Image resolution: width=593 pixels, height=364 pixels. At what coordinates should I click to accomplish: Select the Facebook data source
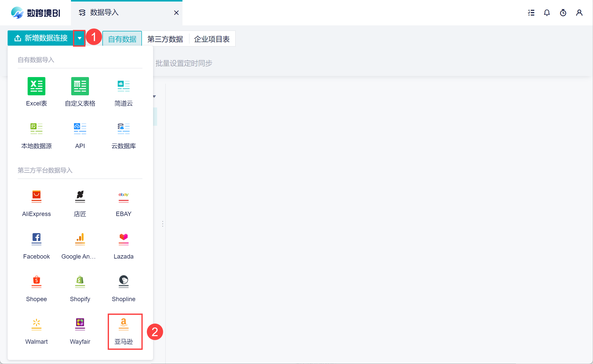tap(36, 240)
